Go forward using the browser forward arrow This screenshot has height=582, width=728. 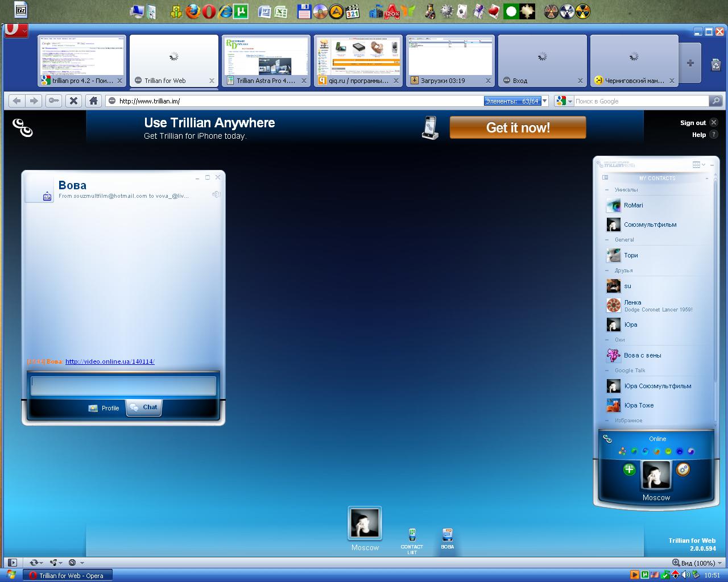[x=34, y=101]
